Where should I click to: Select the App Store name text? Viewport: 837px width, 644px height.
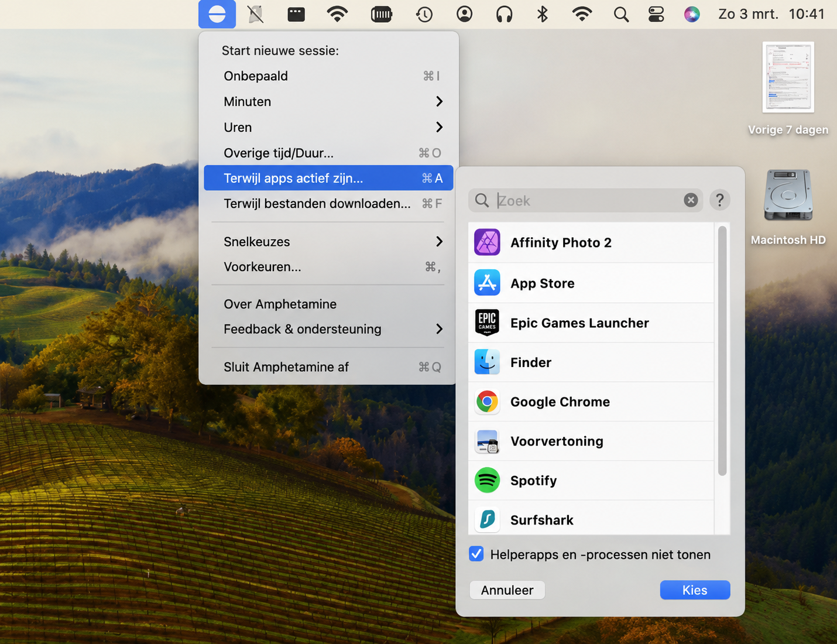tap(543, 283)
